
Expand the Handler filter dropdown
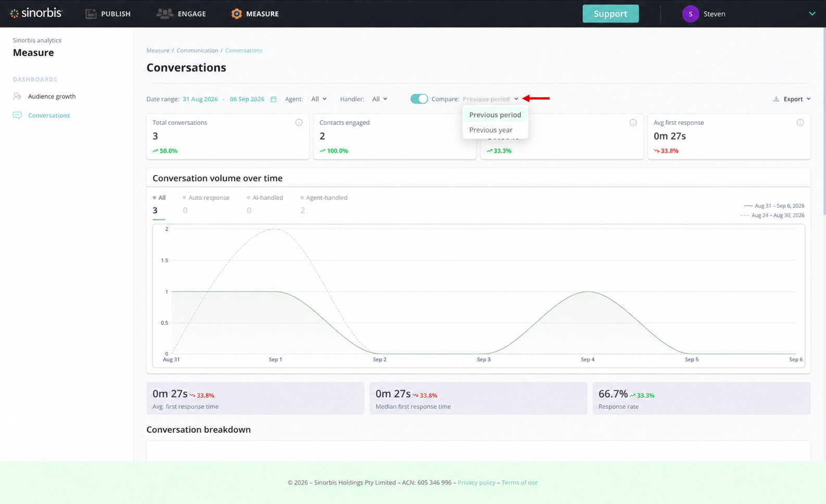pyautogui.click(x=380, y=99)
